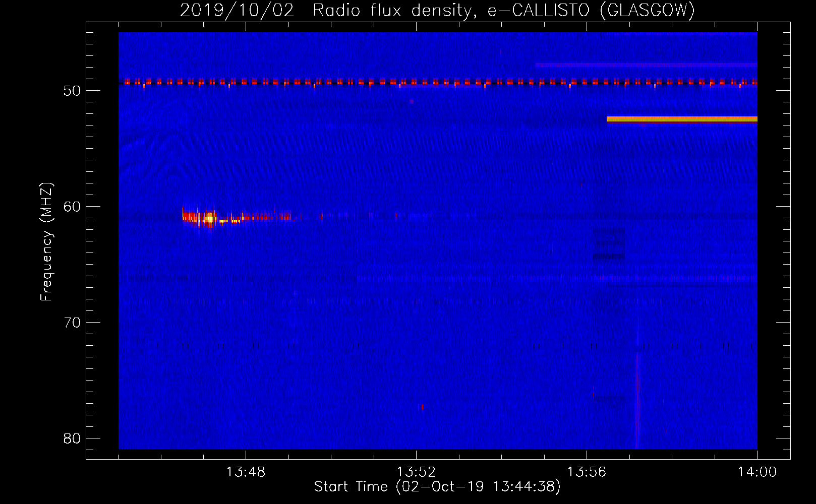The height and width of the screenshot is (504, 816).
Task: Click the 13:48 time tick label
Action: [246, 472]
